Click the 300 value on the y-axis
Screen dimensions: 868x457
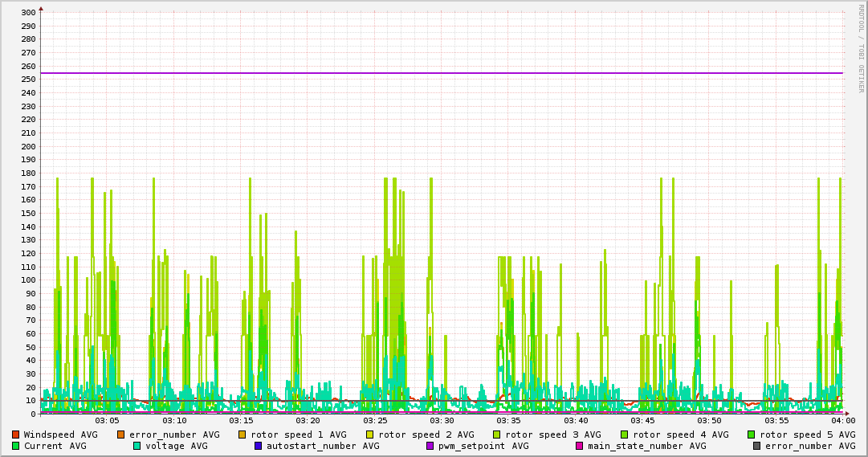(x=29, y=13)
